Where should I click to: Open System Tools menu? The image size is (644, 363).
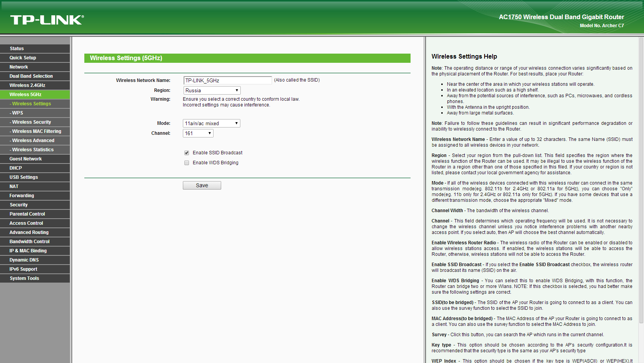tap(35, 278)
